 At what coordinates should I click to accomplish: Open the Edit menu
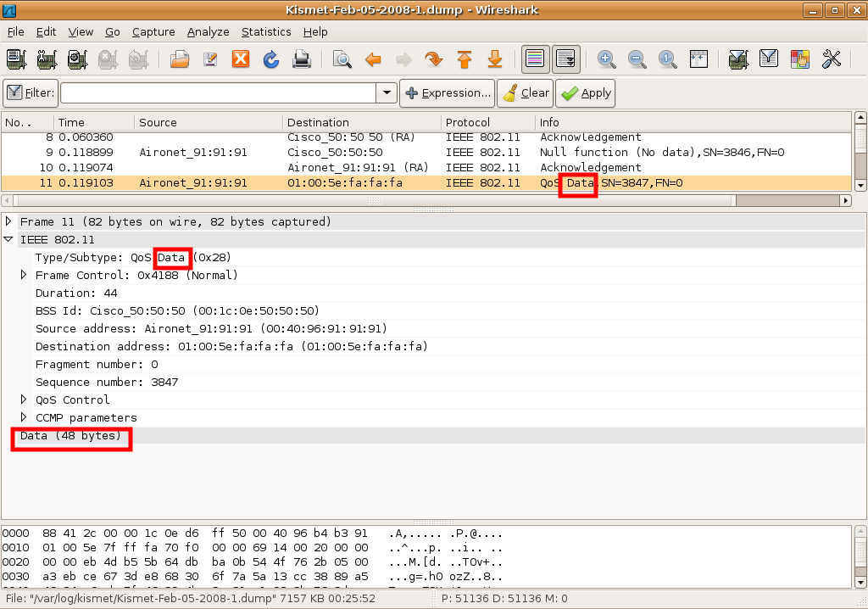(x=46, y=32)
